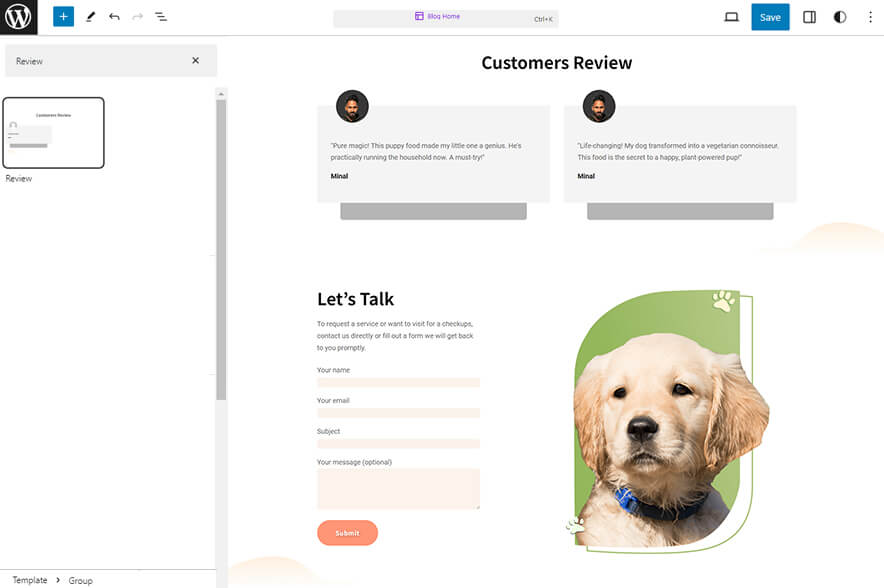Toggle the Settings sidebar panel

pos(809,16)
